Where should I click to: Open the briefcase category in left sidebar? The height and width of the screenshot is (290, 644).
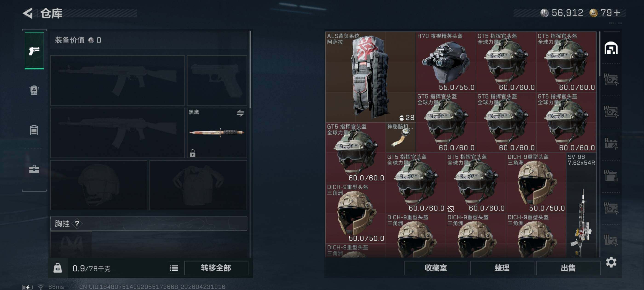(34, 169)
